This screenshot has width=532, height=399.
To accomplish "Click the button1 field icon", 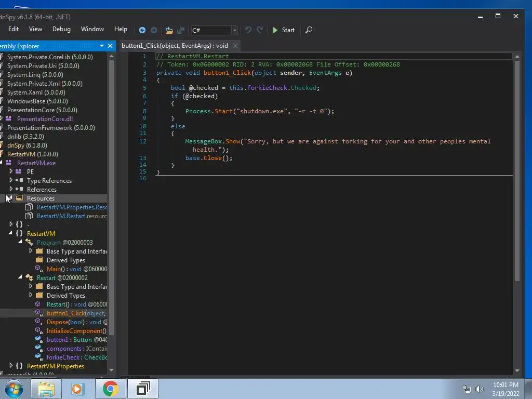I will [38, 339].
